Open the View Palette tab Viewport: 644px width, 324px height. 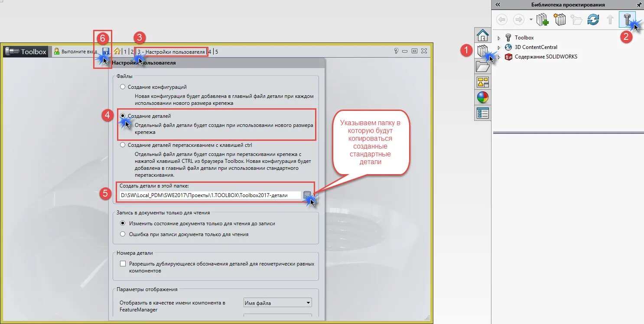tap(483, 82)
